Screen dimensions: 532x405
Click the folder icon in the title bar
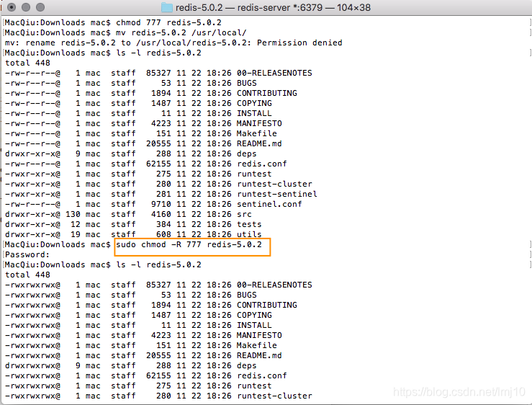[166, 7]
